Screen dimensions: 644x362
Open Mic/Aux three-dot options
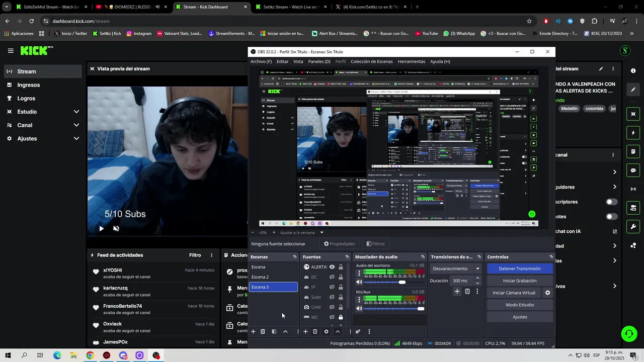359,300
